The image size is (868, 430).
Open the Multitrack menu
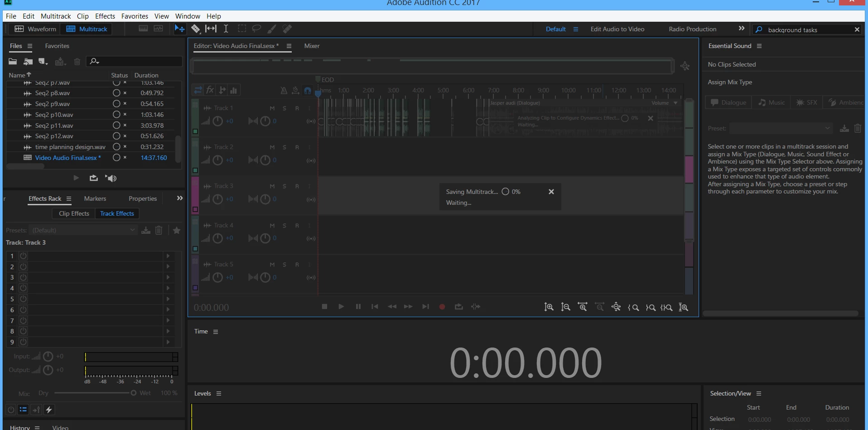(x=56, y=16)
